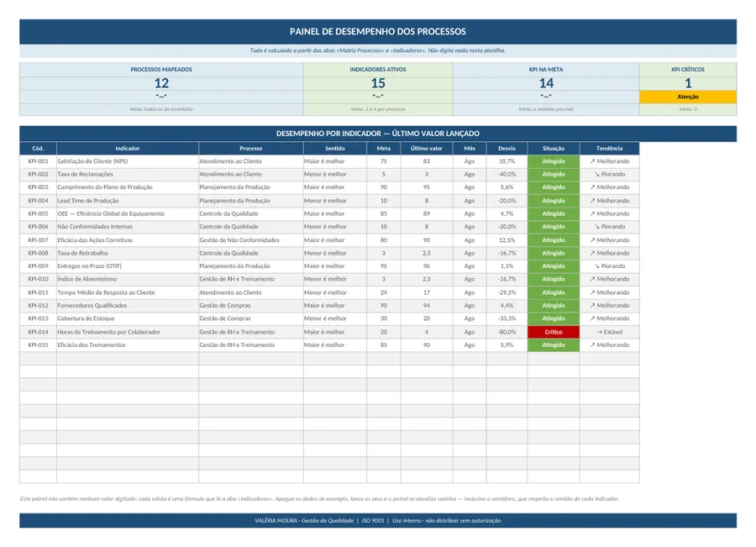Click 'Meta: 2 a 4 por processo' note
Screen dimensions: 756x547
tap(378, 109)
